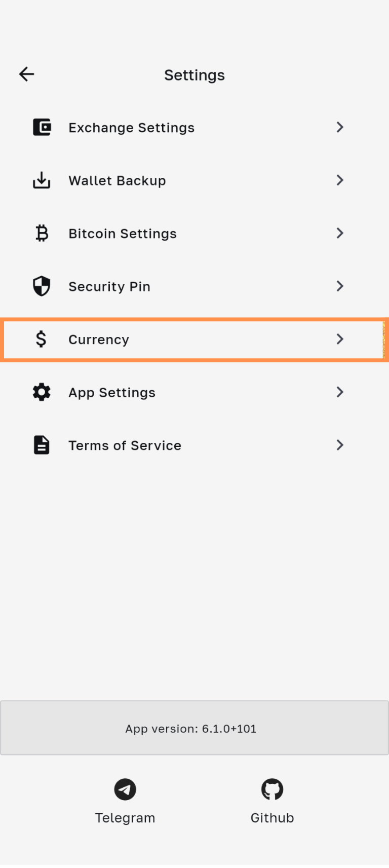389x868 pixels.
Task: Expand Exchange Settings via its chevron
Action: pos(340,127)
